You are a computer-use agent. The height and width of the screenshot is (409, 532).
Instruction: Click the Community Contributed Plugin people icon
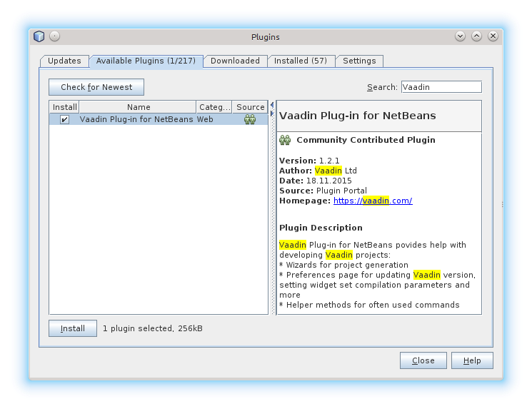285,140
